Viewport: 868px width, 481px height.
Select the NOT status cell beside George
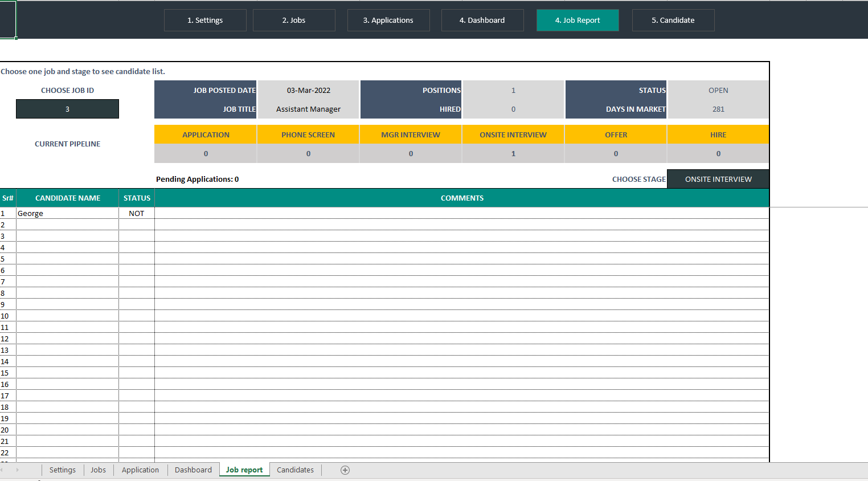point(137,213)
